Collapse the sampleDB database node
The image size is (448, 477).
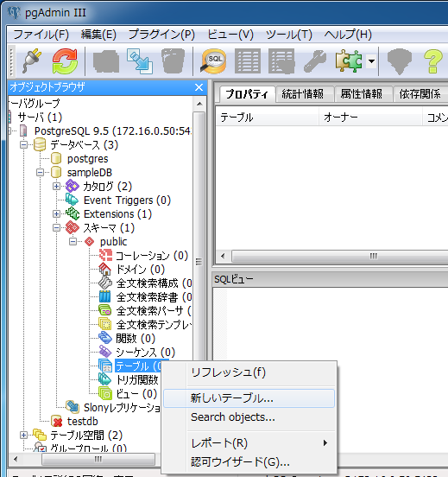[40, 173]
